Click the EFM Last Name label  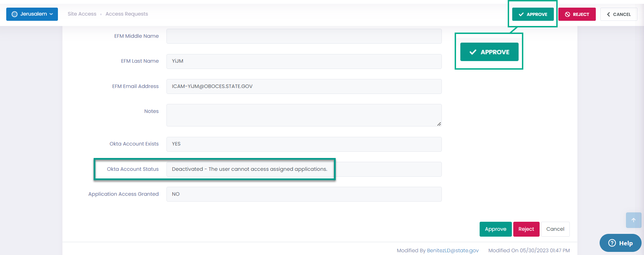point(140,61)
